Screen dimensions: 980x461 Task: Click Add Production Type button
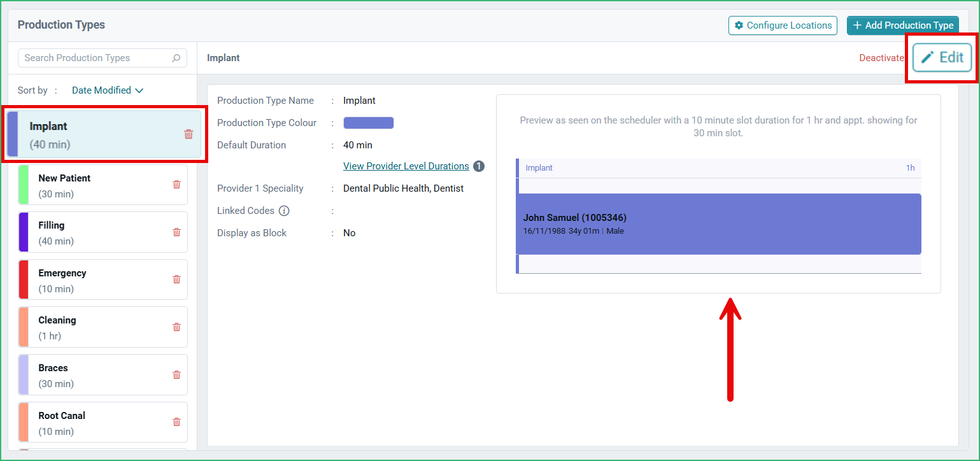click(902, 25)
